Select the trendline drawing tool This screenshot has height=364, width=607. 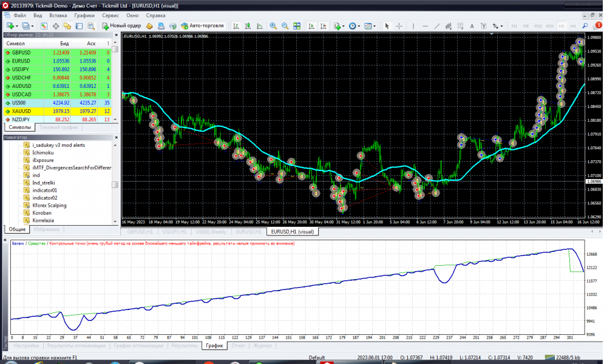coord(438,26)
